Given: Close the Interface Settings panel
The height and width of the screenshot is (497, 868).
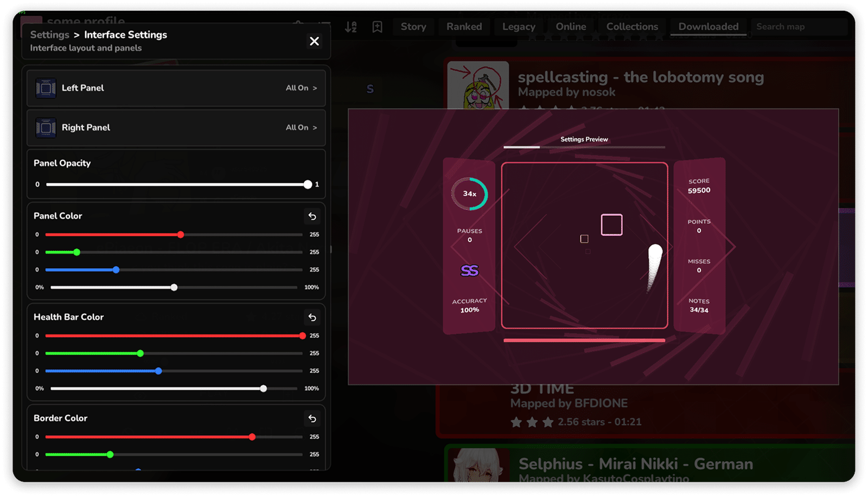Looking at the screenshot, I should (x=314, y=41).
